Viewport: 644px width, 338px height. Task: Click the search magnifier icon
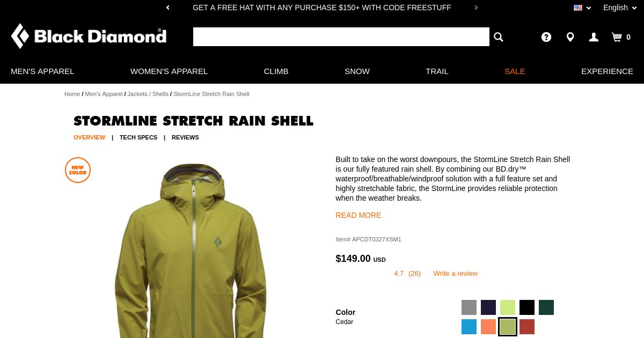499,37
